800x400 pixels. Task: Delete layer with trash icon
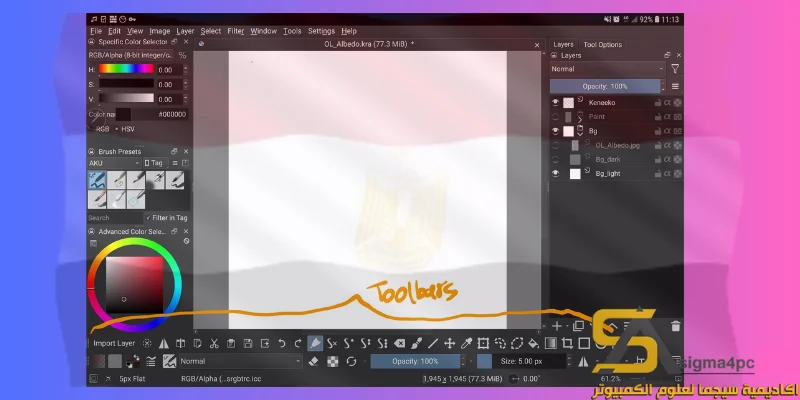point(676,326)
